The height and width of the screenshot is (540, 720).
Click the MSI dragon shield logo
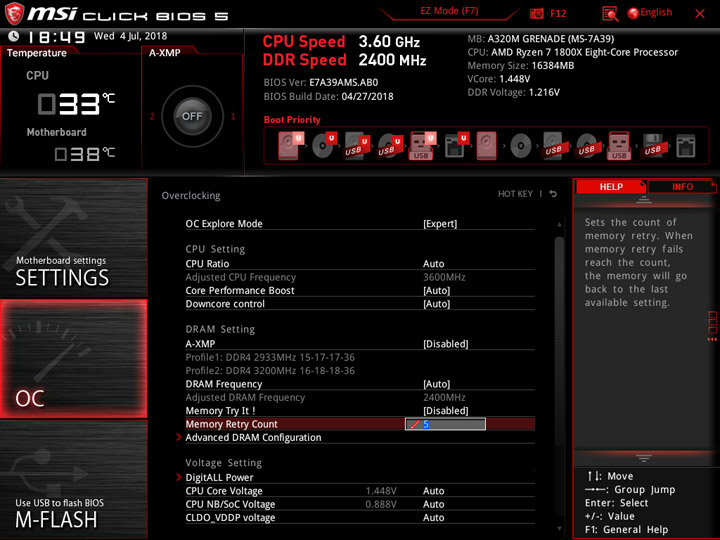point(14,13)
